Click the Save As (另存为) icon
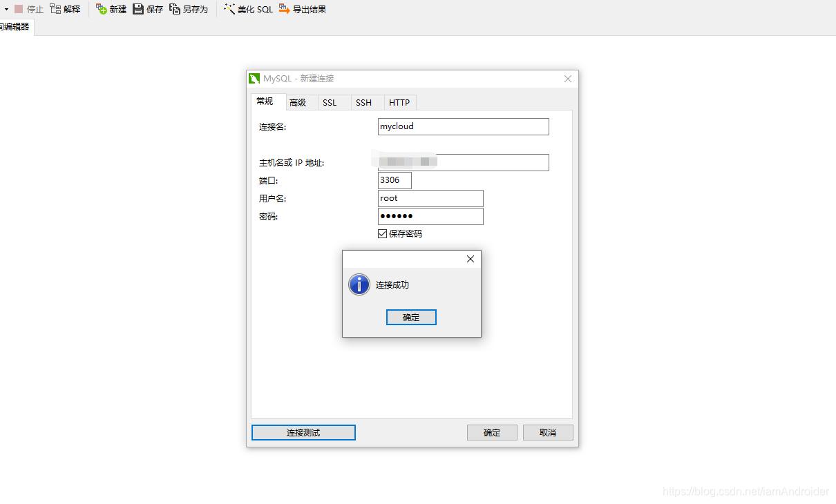The image size is (836, 504). (x=175, y=9)
